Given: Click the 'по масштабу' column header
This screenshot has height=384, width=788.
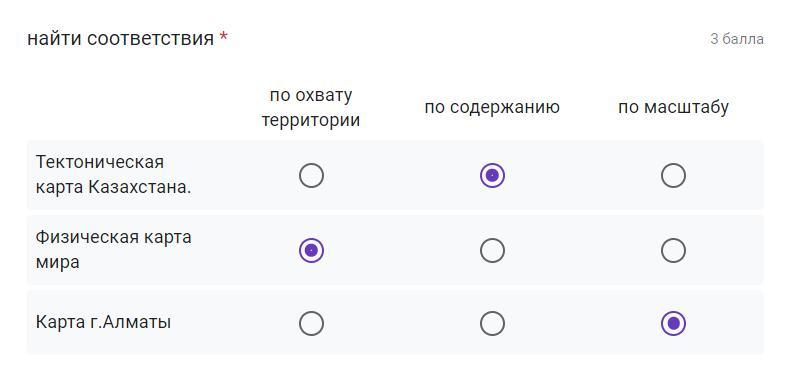Looking at the screenshot, I should [x=673, y=108].
